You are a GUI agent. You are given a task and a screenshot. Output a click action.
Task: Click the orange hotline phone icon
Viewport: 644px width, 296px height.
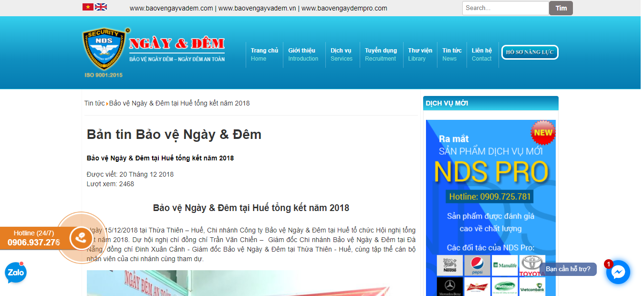(81, 238)
